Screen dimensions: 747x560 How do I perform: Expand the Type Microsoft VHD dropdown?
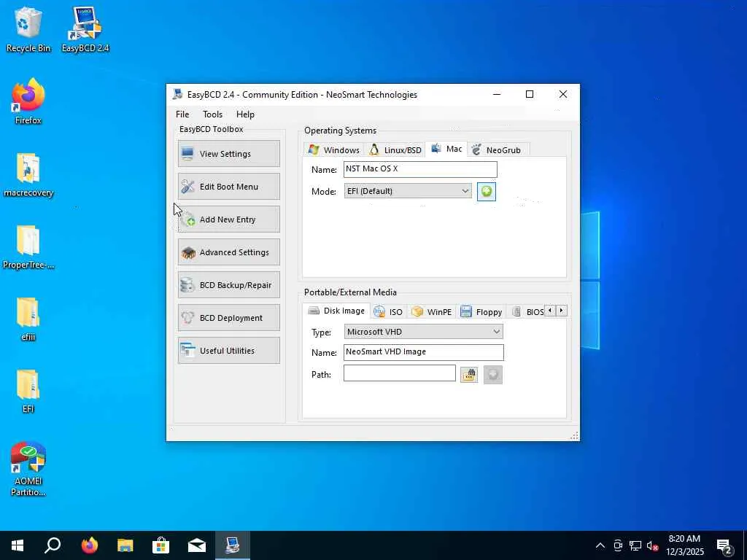[424, 332]
